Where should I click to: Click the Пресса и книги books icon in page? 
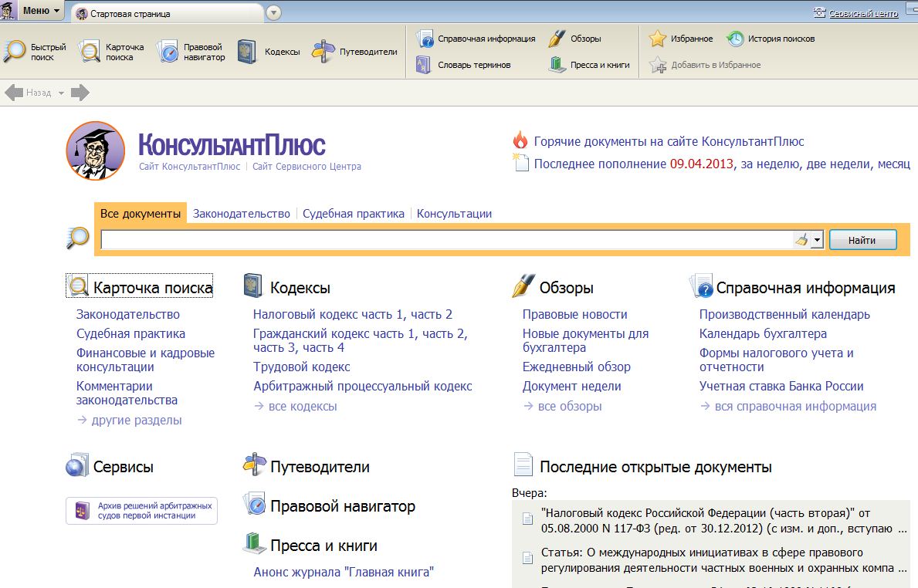255,543
